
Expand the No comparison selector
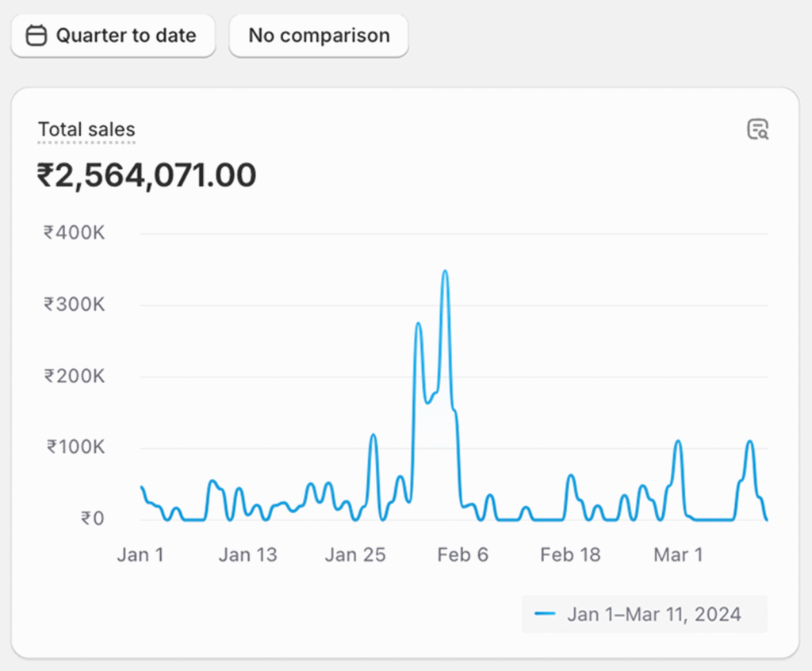click(319, 36)
